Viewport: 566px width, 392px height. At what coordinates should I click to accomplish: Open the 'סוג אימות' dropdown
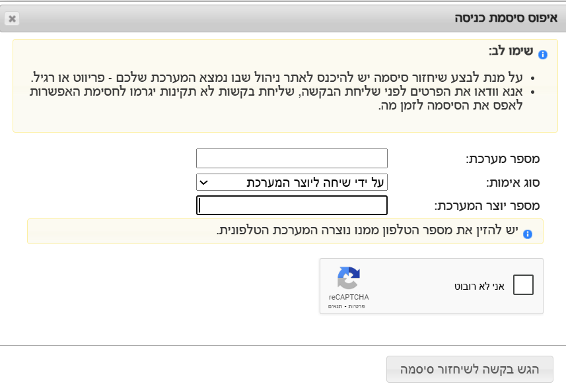point(292,182)
